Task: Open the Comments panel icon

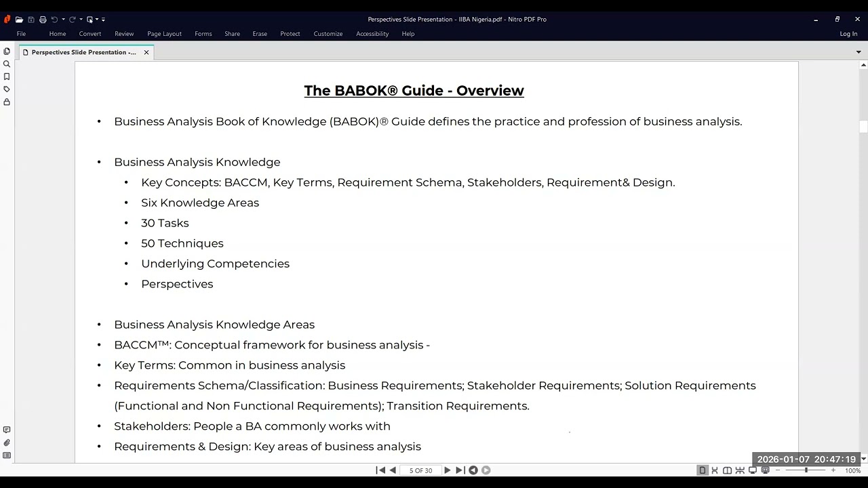Action: click(x=7, y=430)
